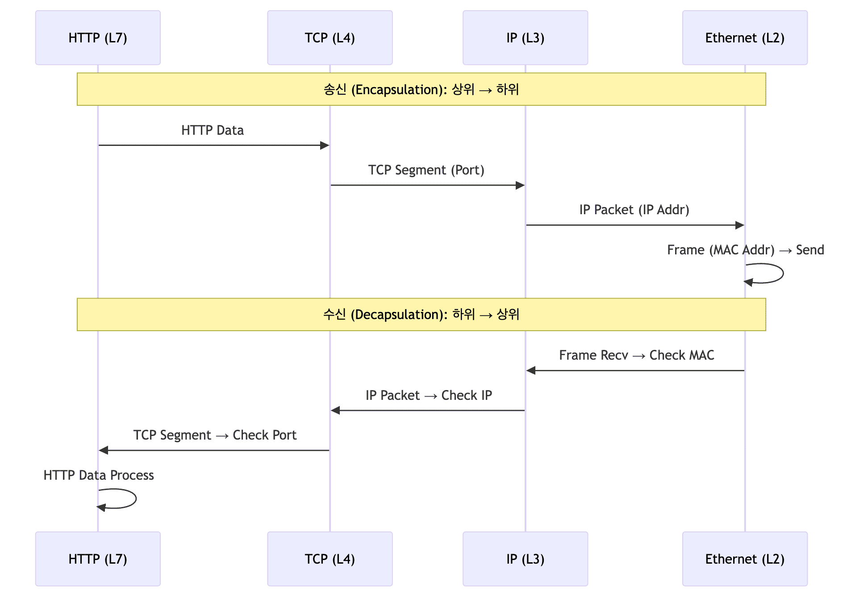Click the "Frame Recv → Check MAC" label
This screenshot has height=598, width=868.
(x=636, y=355)
